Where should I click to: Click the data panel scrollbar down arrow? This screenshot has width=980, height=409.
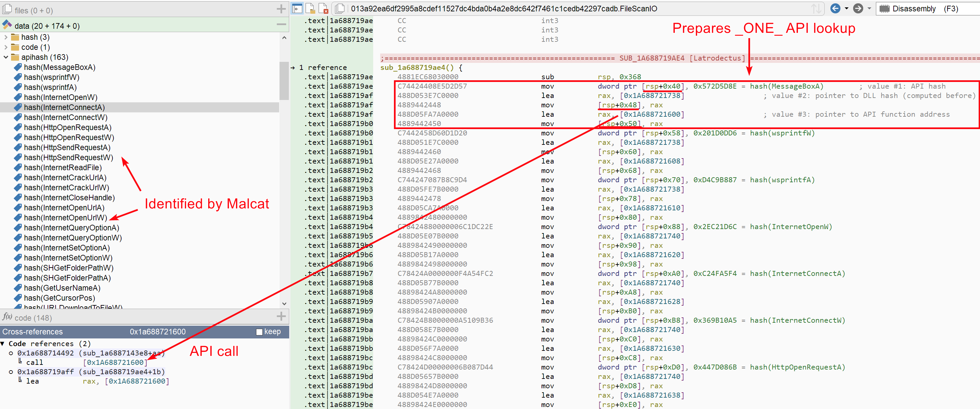coord(284,304)
